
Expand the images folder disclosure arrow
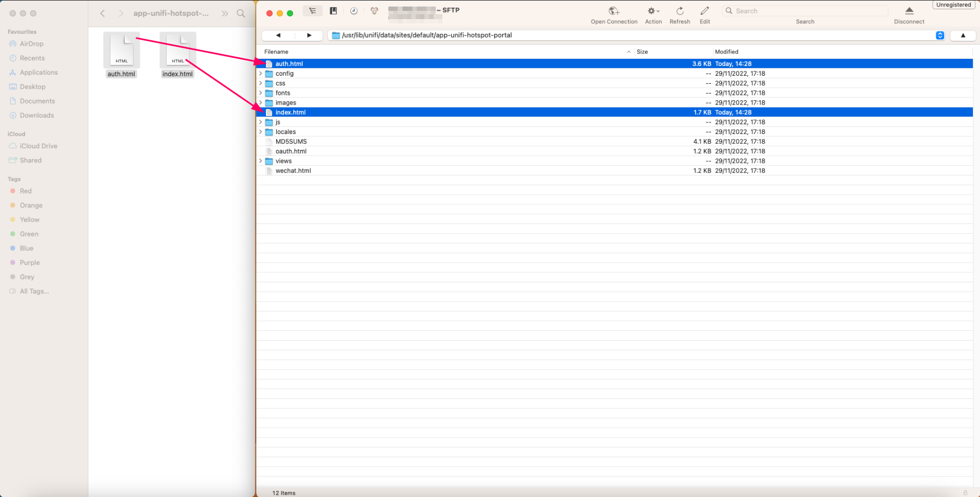coord(260,102)
